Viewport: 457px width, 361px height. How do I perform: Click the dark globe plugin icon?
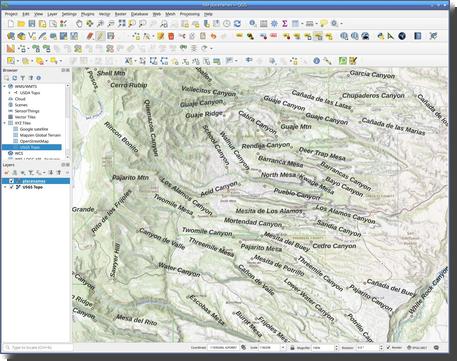point(402,36)
